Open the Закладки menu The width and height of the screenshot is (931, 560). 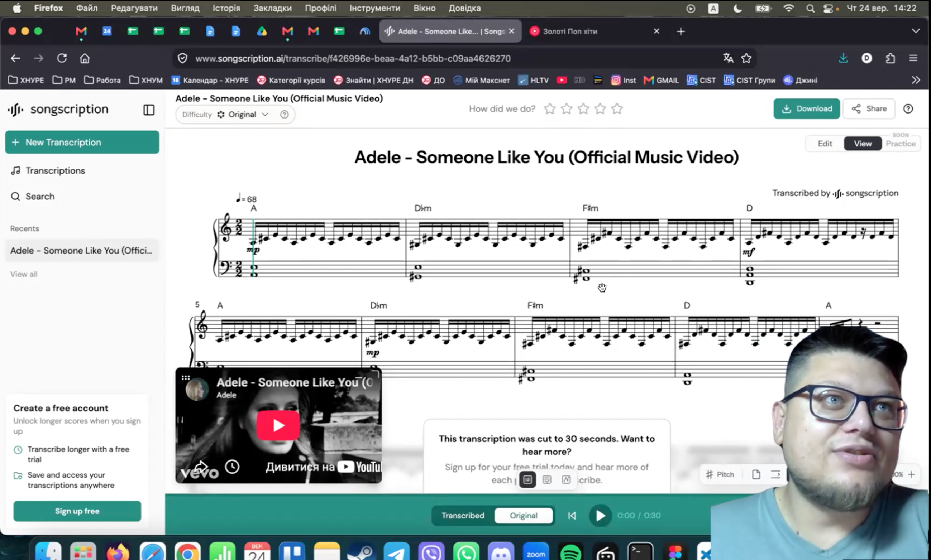(x=272, y=8)
